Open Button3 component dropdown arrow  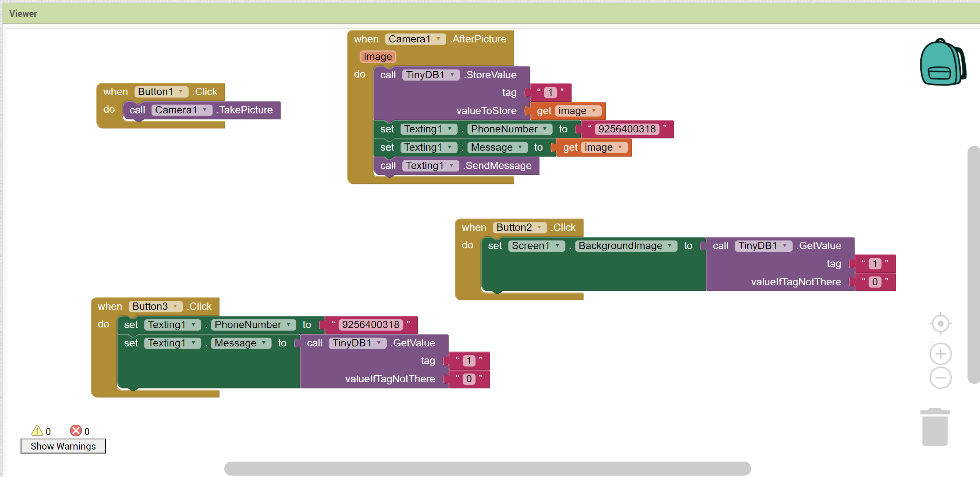click(x=175, y=306)
